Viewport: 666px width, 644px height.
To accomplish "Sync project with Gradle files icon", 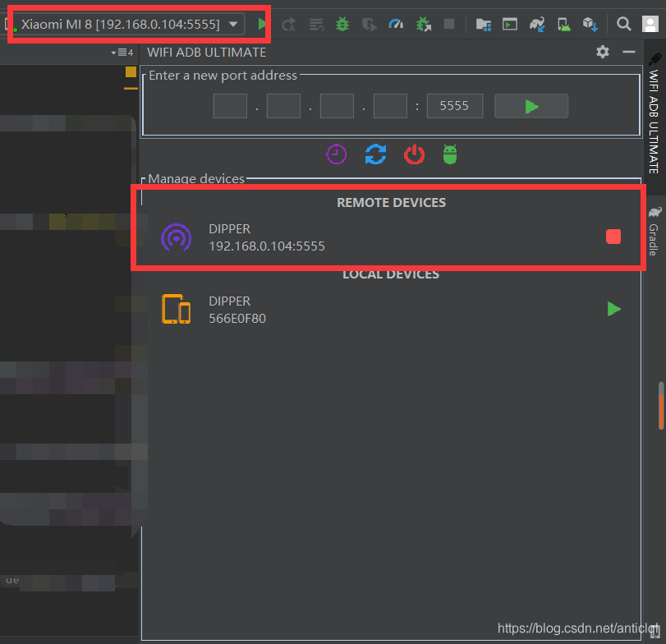I will pyautogui.click(x=537, y=25).
